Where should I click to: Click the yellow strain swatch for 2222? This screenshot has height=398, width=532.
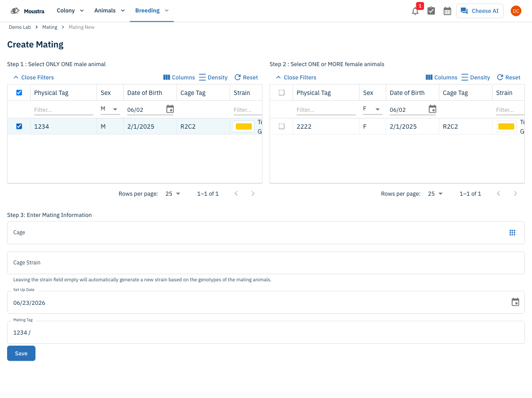(506, 126)
